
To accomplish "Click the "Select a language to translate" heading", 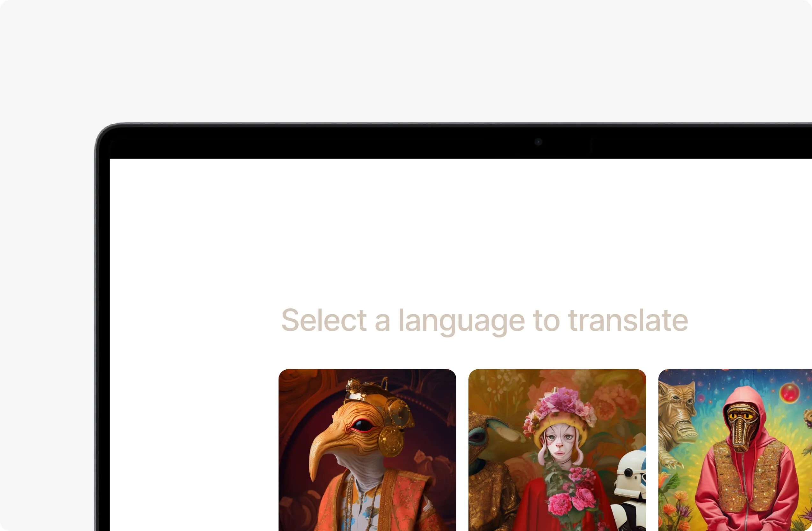I will 484,321.
